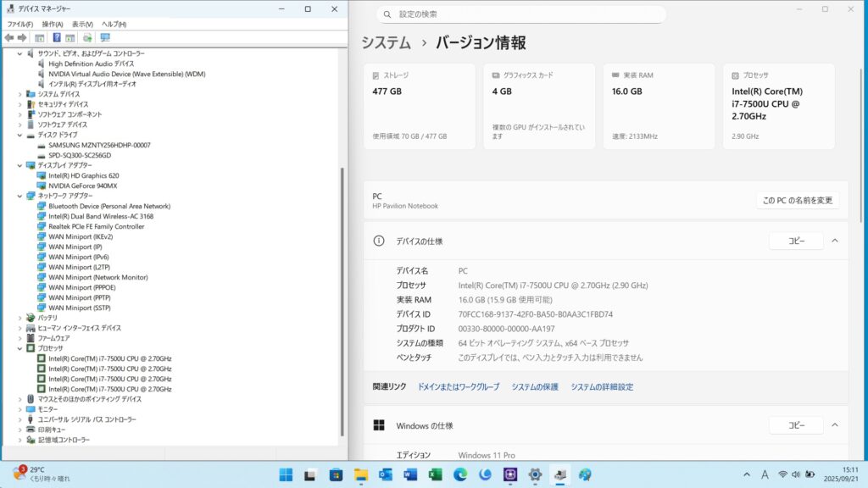This screenshot has height=488, width=868.
Task: Select the Intel(R) HD Graphics 620 adapter
Action: [83, 175]
